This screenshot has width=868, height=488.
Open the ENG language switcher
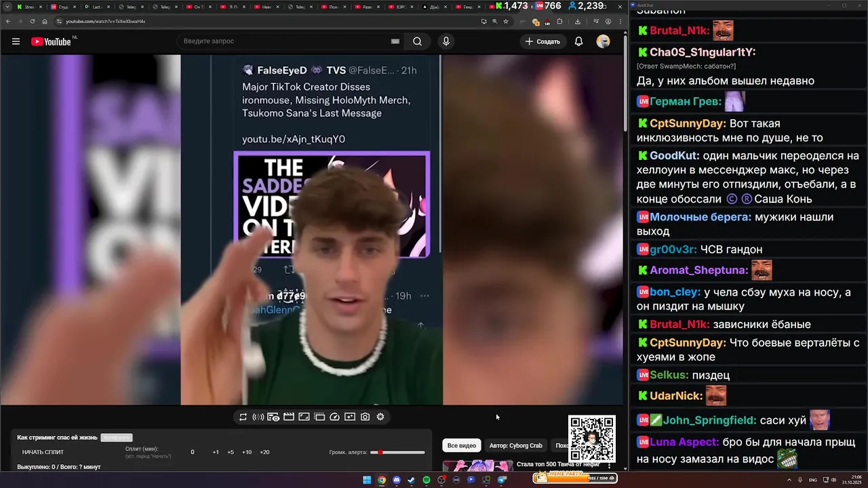pos(813,480)
